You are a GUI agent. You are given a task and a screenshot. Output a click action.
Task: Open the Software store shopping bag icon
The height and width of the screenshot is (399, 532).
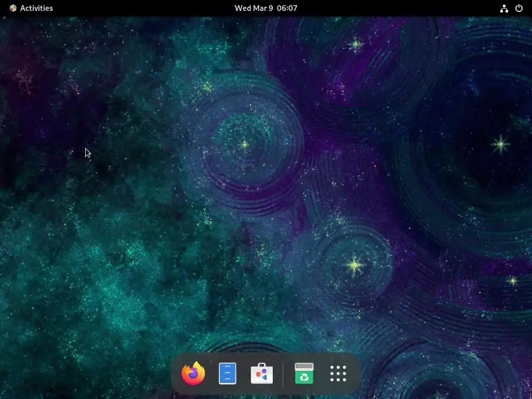(262, 373)
